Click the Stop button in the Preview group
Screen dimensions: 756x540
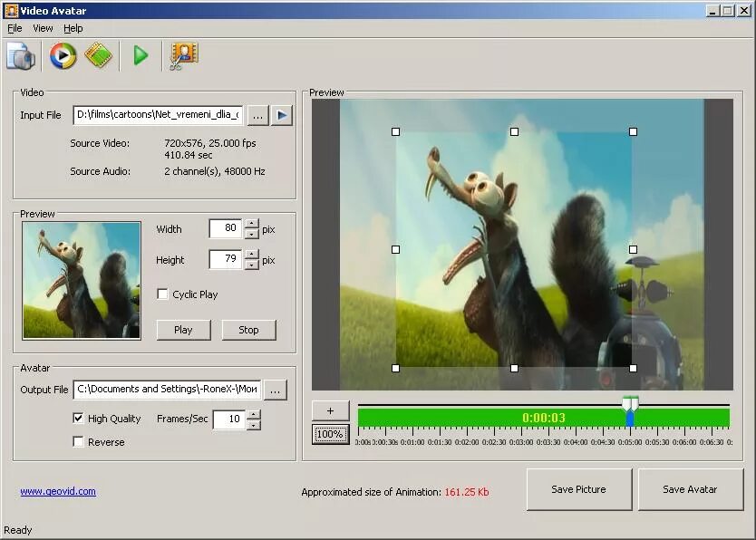coord(248,330)
